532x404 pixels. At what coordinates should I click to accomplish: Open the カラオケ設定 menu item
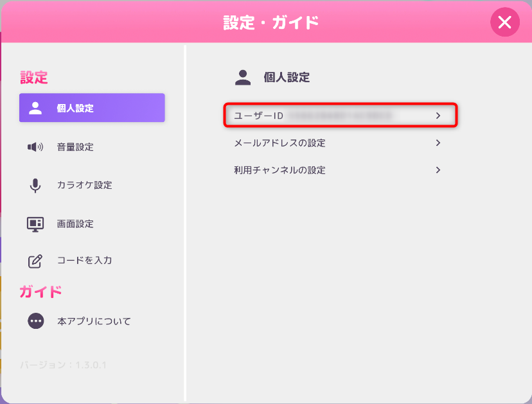pyautogui.click(x=84, y=186)
